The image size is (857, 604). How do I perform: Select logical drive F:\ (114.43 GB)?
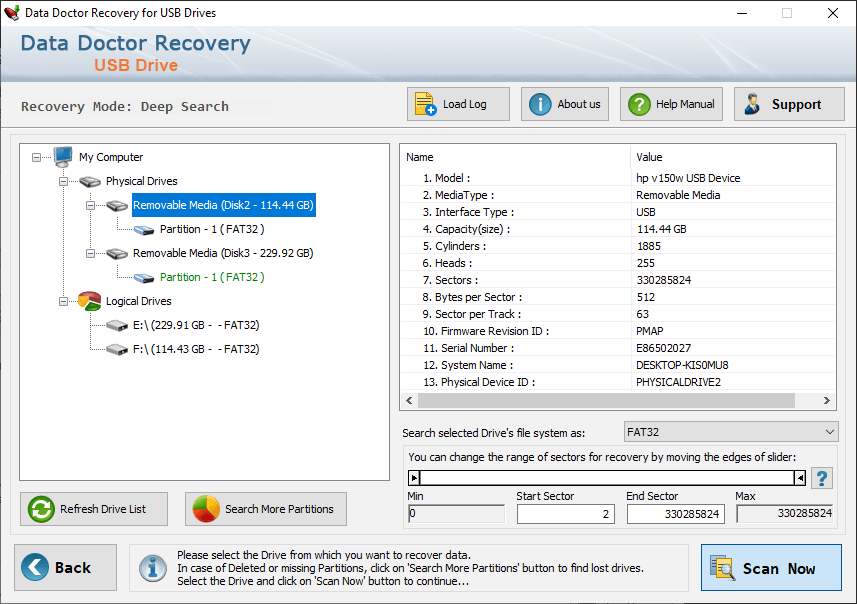point(196,349)
